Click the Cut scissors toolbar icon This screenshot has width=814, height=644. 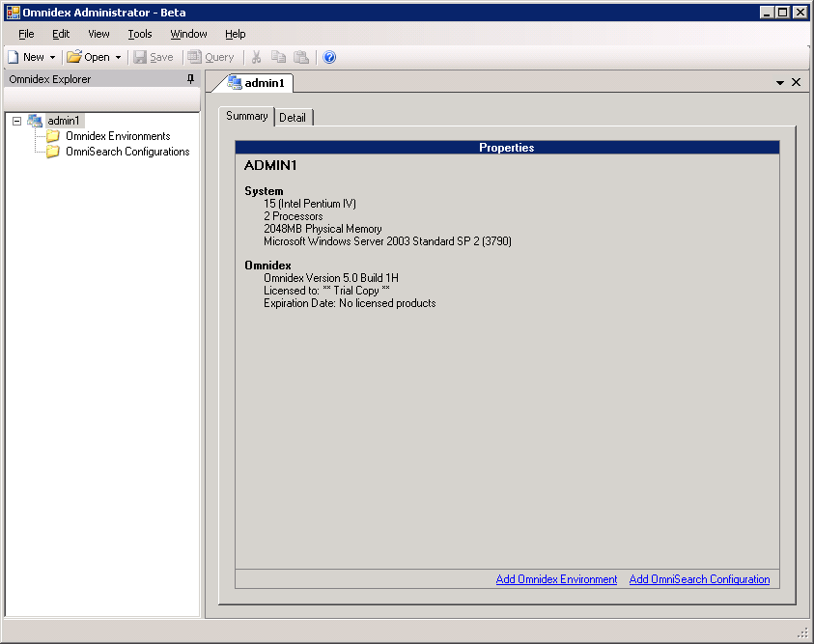(x=257, y=57)
